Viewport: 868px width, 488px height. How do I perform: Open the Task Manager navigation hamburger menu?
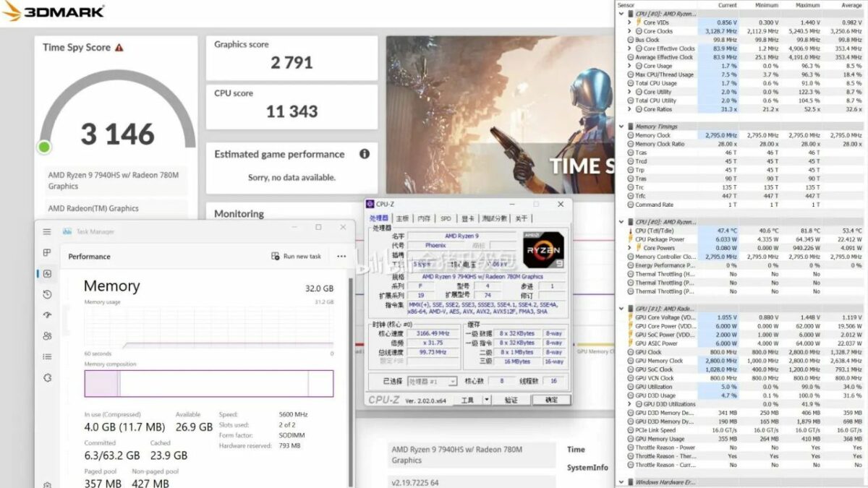coord(46,231)
